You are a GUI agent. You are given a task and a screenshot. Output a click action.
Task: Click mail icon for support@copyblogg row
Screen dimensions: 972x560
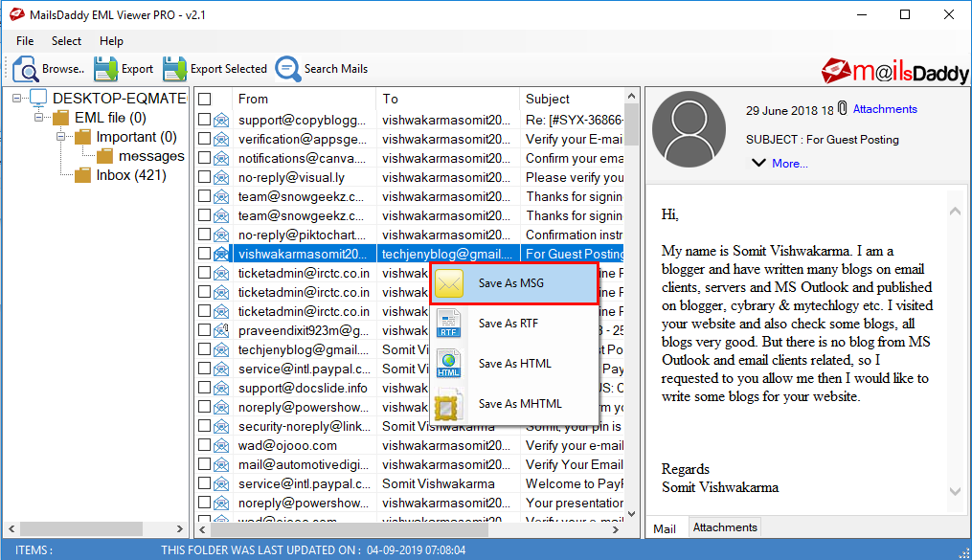[221, 121]
